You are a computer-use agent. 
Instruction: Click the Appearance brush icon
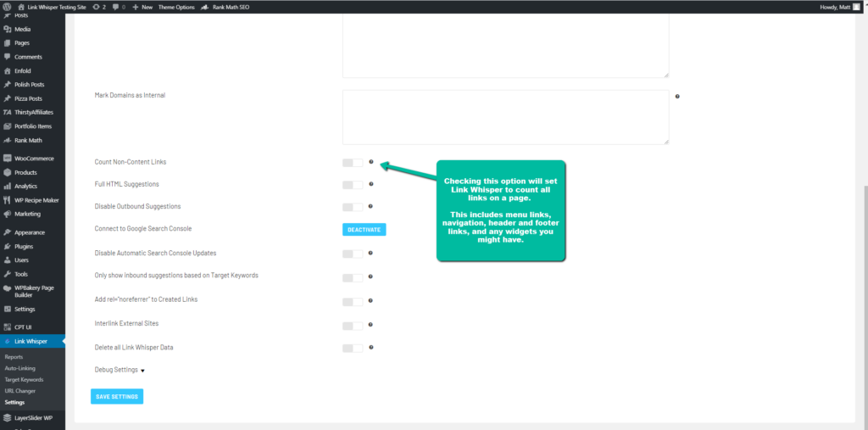[7, 232]
